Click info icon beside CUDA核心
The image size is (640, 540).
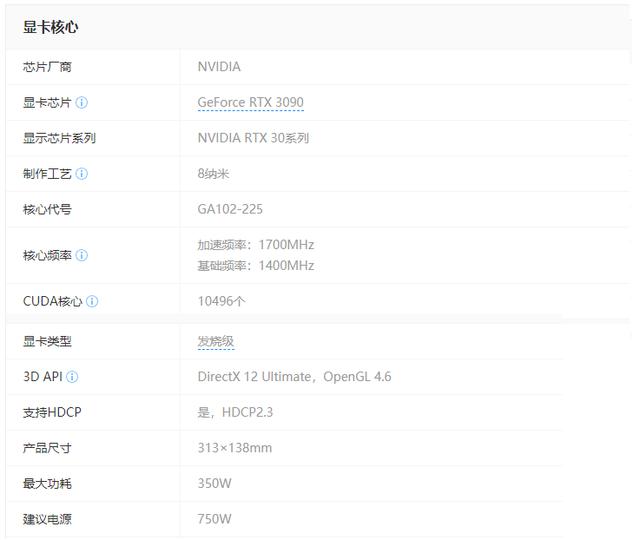[x=92, y=301]
